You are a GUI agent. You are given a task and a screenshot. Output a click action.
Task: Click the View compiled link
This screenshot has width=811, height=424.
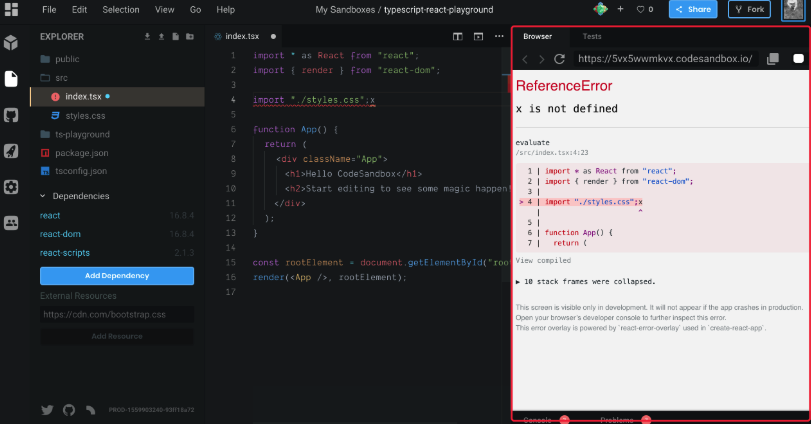tap(543, 261)
